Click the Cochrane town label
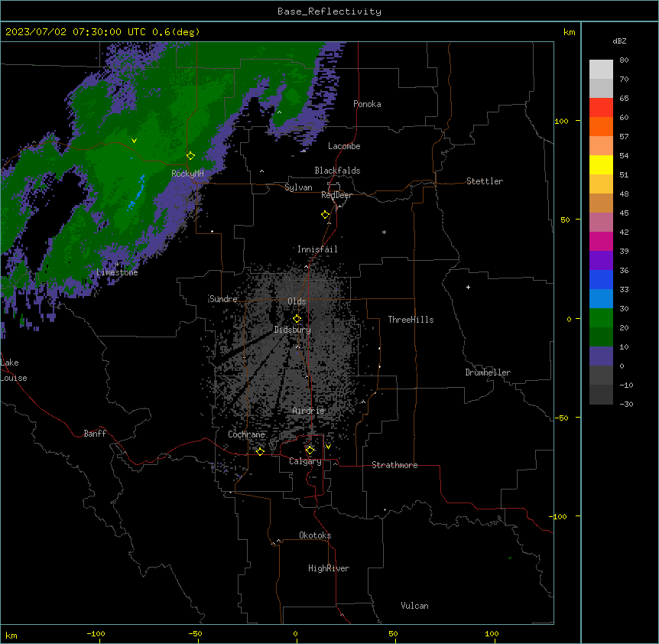 pos(246,434)
